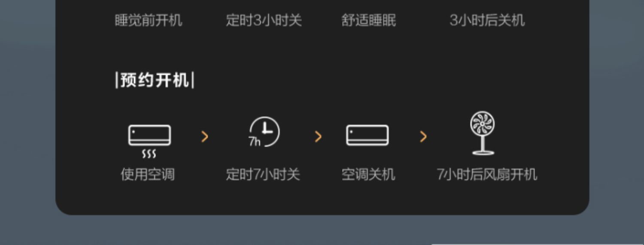Click the standing fan icon

tap(483, 133)
